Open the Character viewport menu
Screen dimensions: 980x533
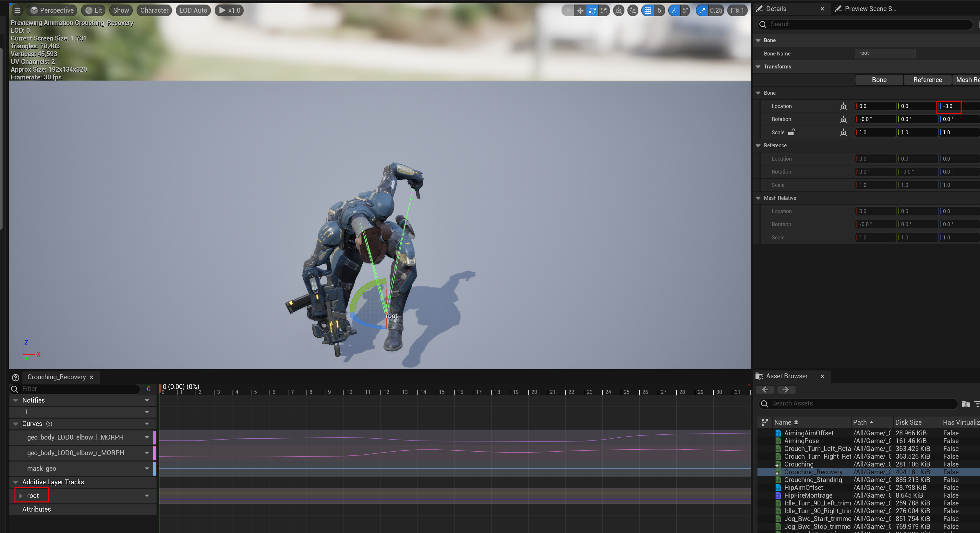pos(154,11)
